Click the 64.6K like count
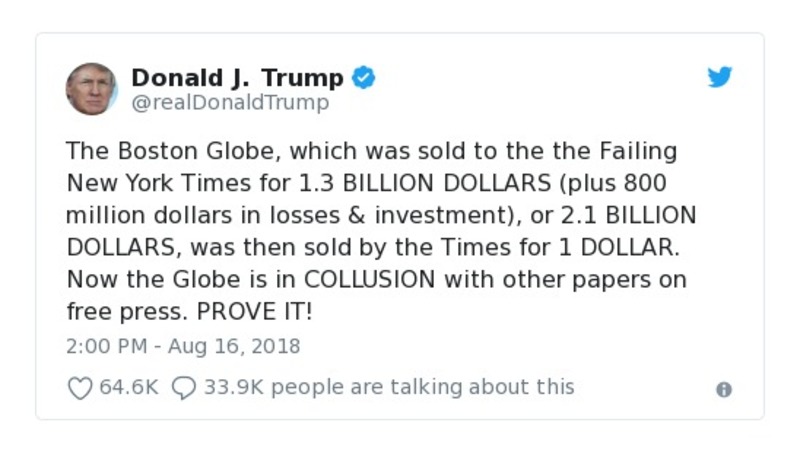The width and height of the screenshot is (800, 467). pyautogui.click(x=129, y=387)
